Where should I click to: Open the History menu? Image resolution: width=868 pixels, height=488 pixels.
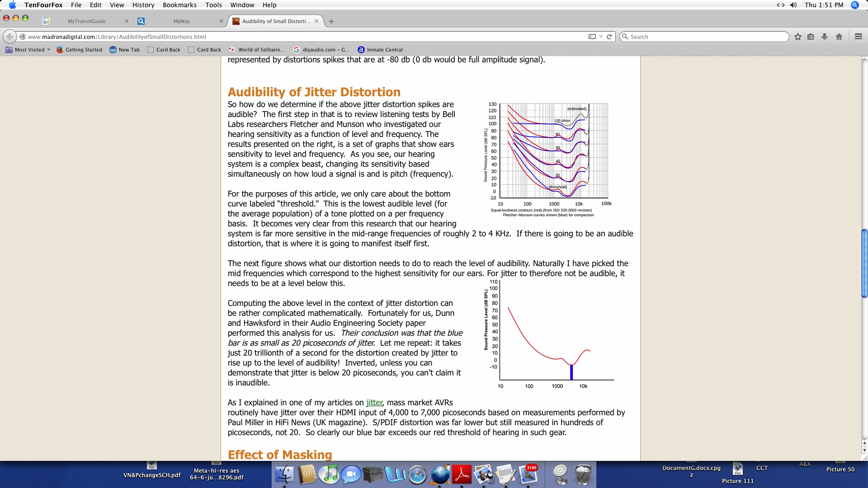click(x=143, y=5)
